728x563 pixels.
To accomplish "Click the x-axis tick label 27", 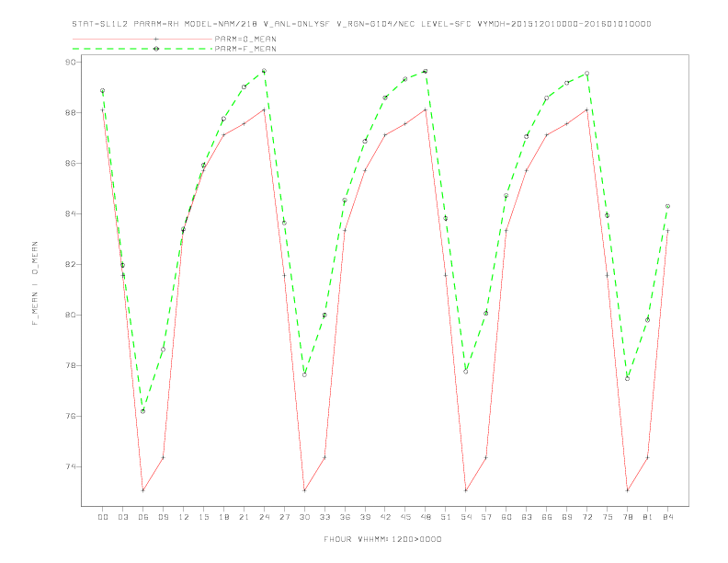I will coord(284,517).
